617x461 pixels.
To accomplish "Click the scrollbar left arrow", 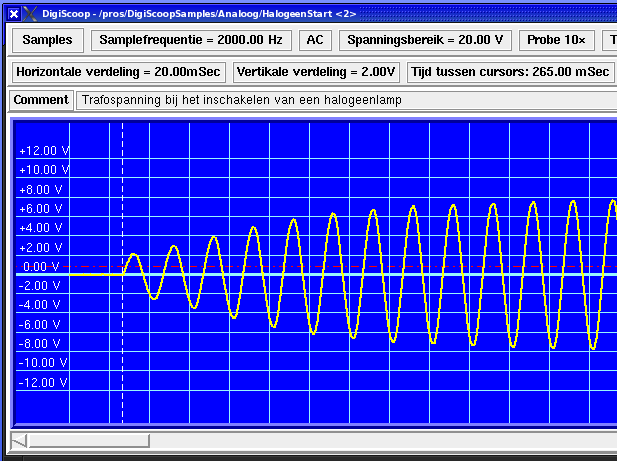I will click(x=19, y=441).
